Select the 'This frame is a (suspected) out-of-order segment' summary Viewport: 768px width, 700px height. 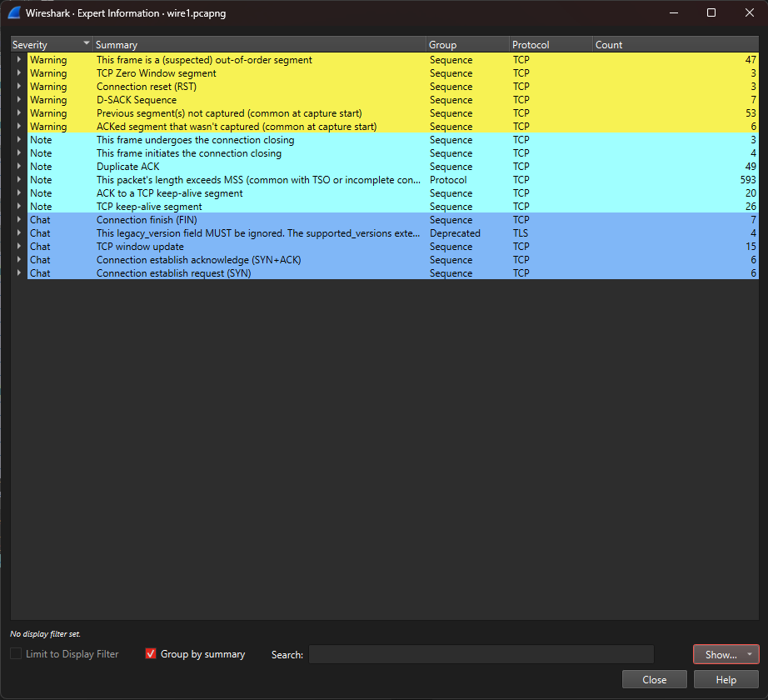pyautogui.click(x=204, y=60)
